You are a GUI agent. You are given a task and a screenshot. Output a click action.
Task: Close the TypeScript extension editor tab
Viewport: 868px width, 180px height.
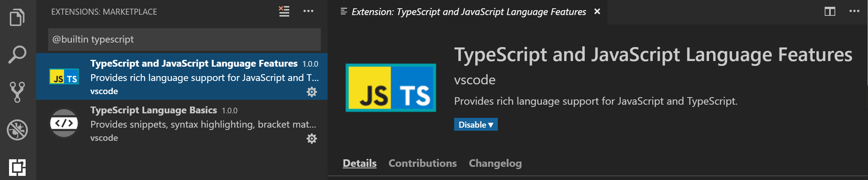click(597, 12)
